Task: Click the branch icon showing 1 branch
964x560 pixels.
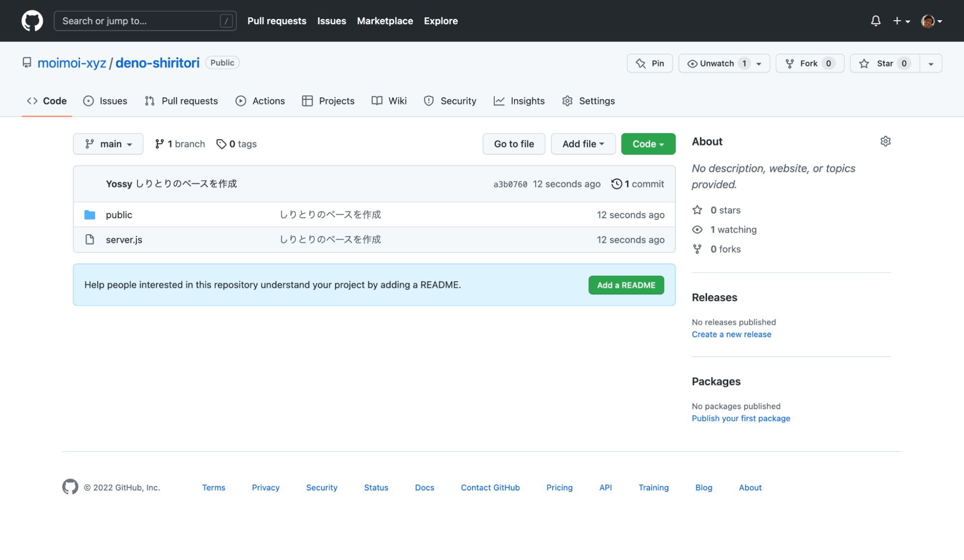Action: (x=159, y=144)
